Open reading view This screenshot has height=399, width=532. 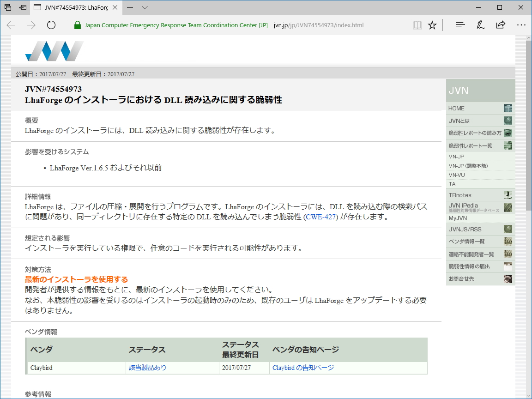pyautogui.click(x=417, y=25)
